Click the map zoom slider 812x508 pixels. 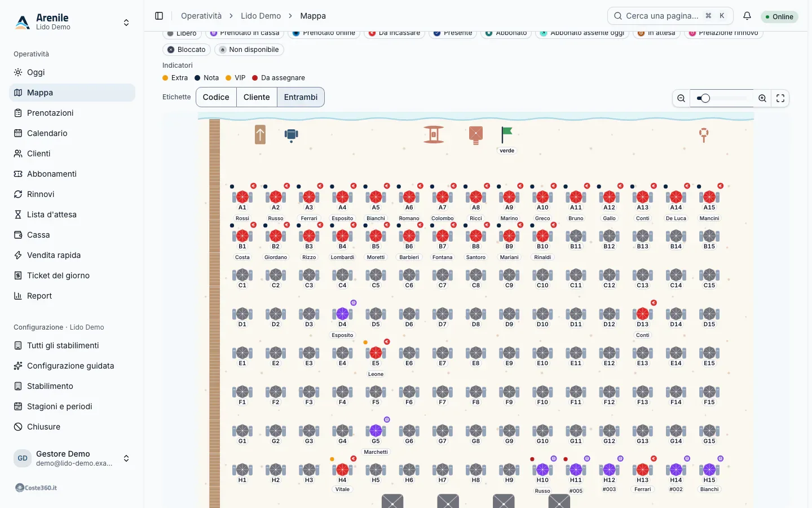point(722,98)
